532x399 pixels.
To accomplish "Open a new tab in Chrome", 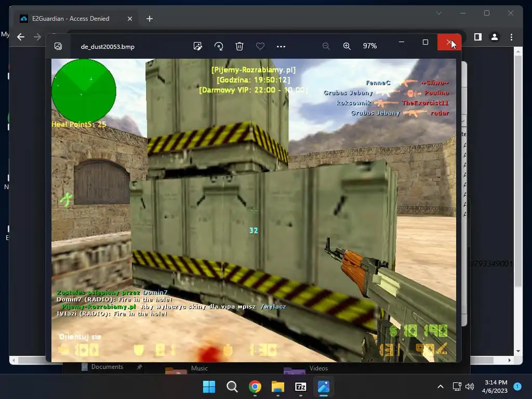I will tap(149, 19).
